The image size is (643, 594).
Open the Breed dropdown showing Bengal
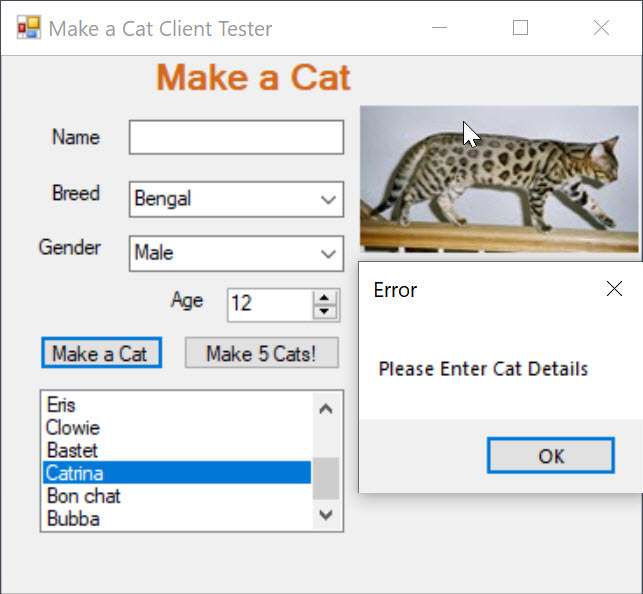click(x=236, y=199)
